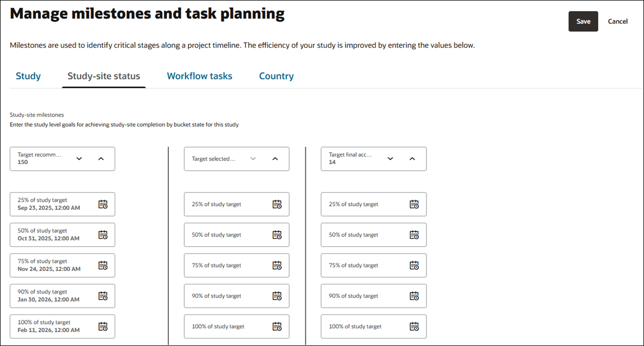Image resolution: width=644 pixels, height=346 pixels.
Task: Open date picker for 25% under Target final accrual
Action: pos(414,204)
